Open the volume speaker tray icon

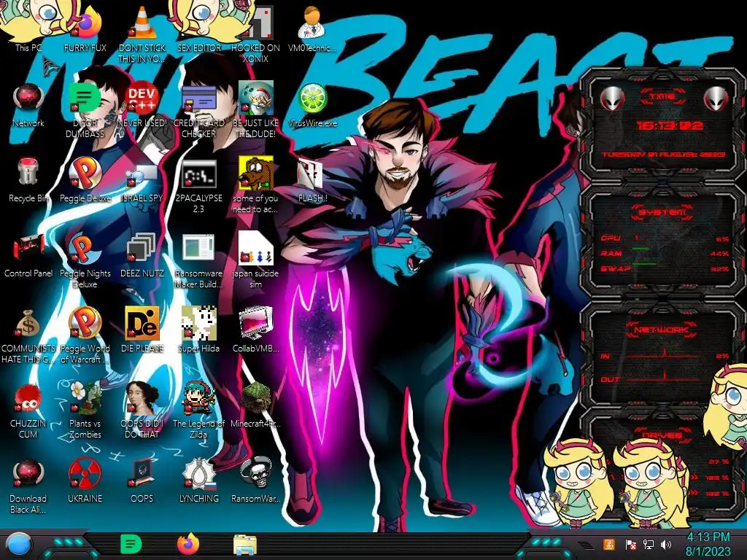666,544
